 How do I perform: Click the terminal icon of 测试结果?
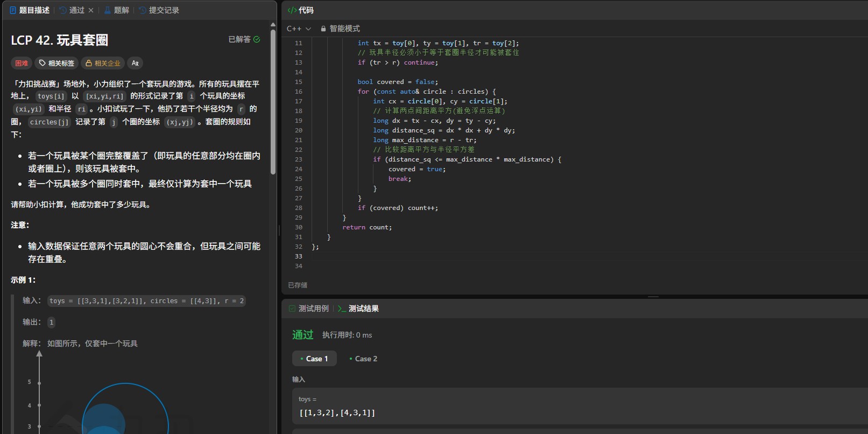pos(342,309)
